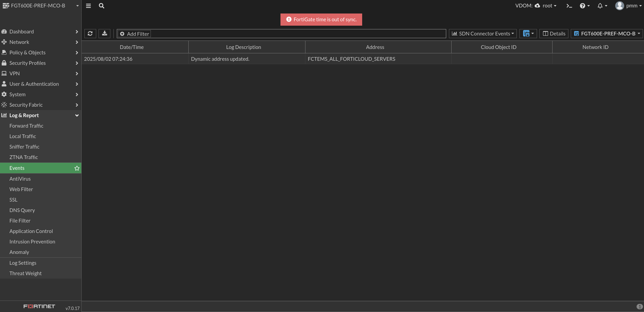Image resolution: width=644 pixels, height=312 pixels.
Task: Expand the Security Profiles chevron
Action: (x=77, y=63)
